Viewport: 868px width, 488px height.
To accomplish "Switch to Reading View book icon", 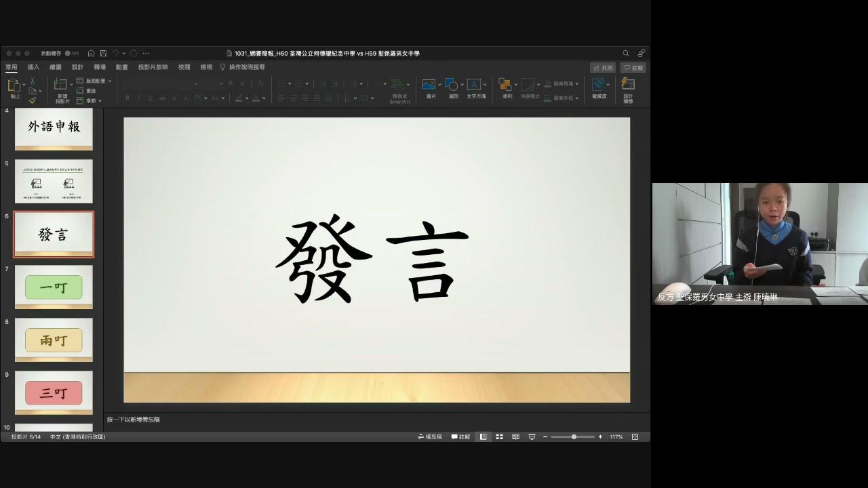I will click(515, 437).
